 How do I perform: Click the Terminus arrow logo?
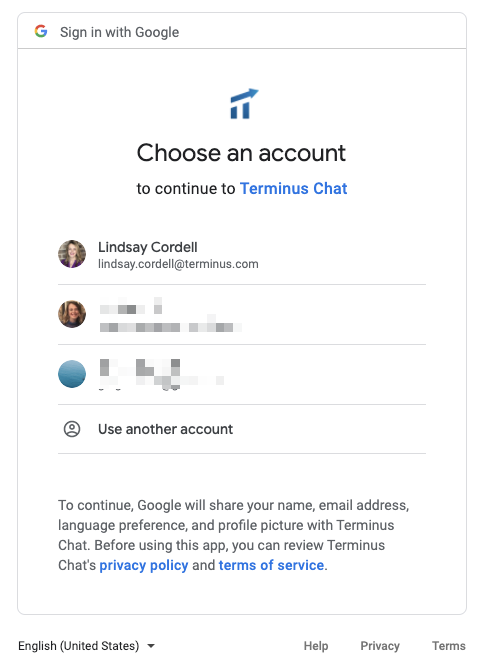244,104
